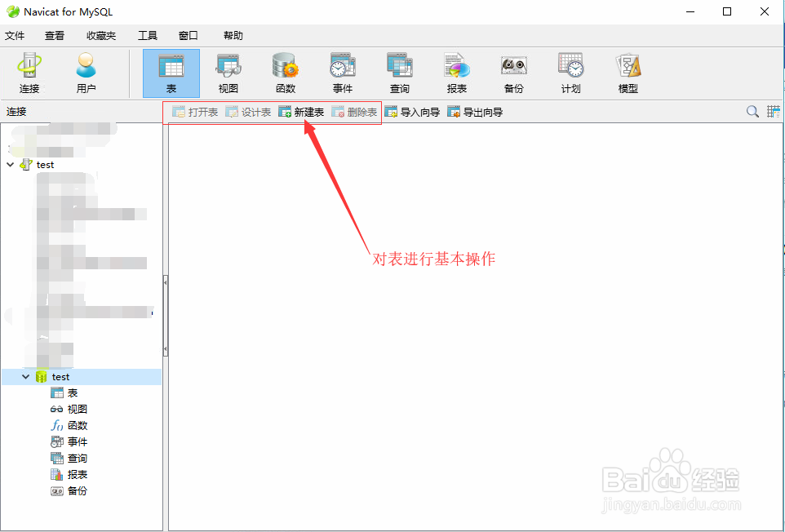This screenshot has width=785, height=532.
Task: Open the 连接 connection tool
Action: (29, 73)
